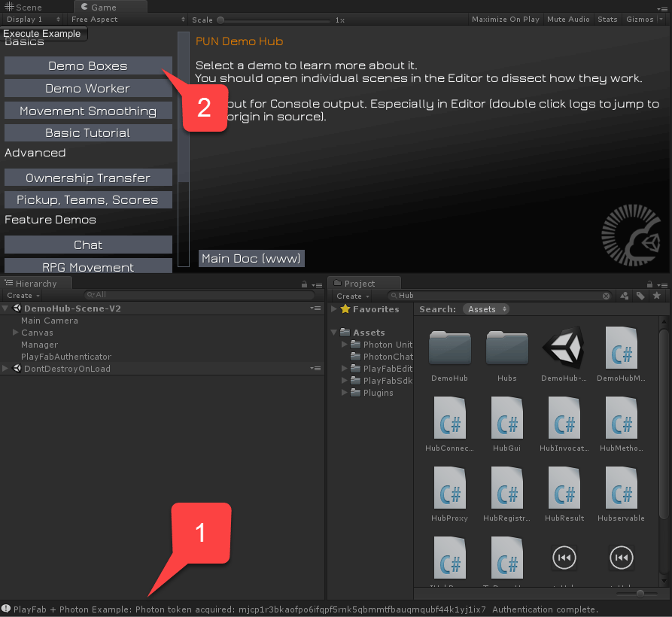Expand the Photon Unity folder

[344, 344]
